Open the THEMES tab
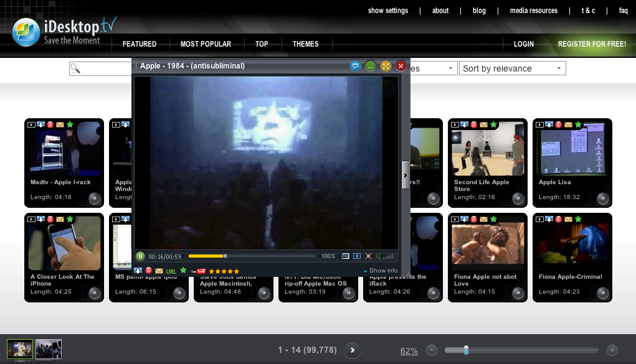 point(305,44)
